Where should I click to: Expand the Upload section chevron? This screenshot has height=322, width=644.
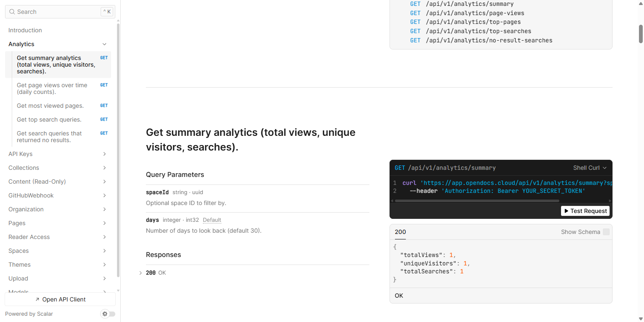(104, 278)
